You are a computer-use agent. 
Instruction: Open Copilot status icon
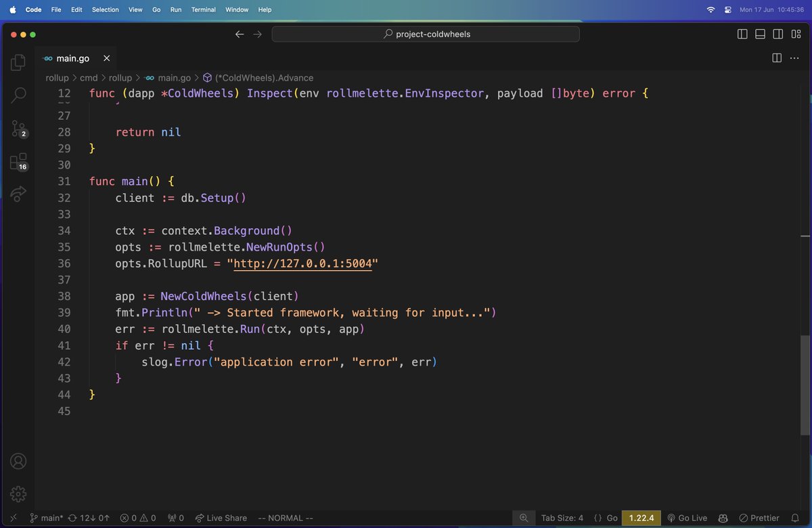(x=723, y=518)
